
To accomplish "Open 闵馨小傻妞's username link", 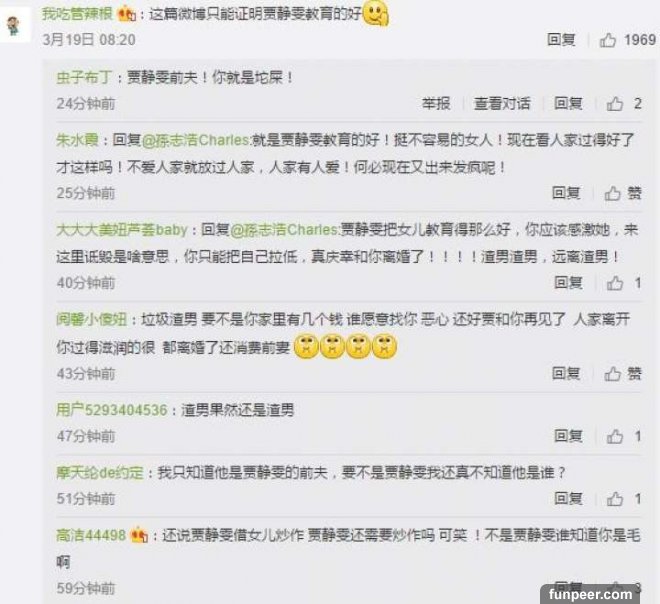I will coord(91,319).
